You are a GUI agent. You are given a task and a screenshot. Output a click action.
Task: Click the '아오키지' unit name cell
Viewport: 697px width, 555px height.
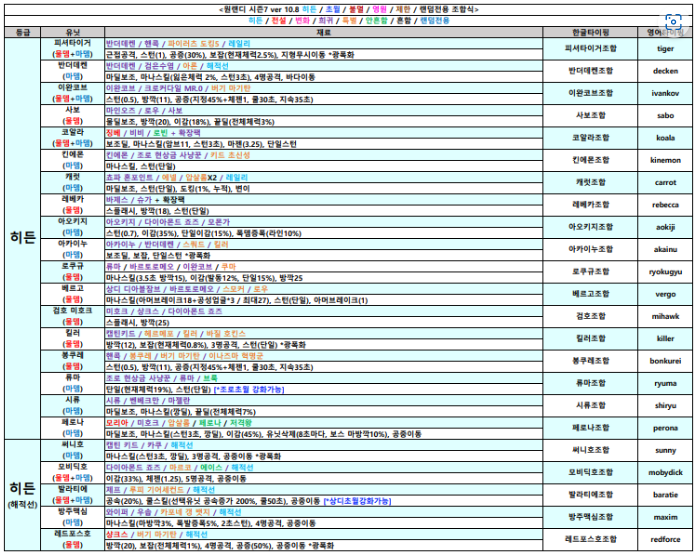pos(72,227)
